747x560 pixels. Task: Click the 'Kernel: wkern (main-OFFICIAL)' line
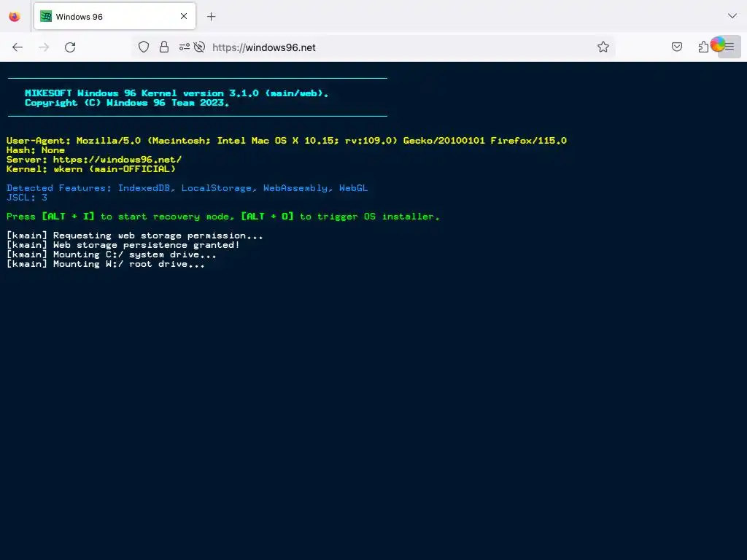point(90,169)
